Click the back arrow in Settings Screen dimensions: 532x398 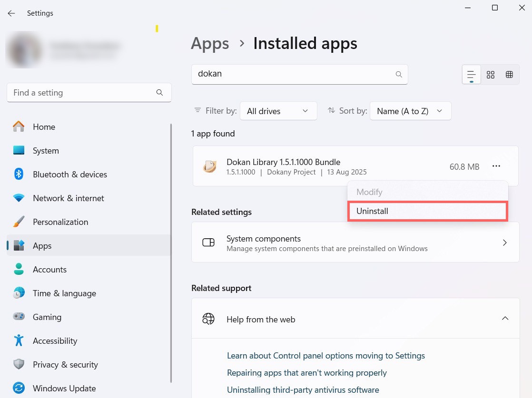(11, 13)
